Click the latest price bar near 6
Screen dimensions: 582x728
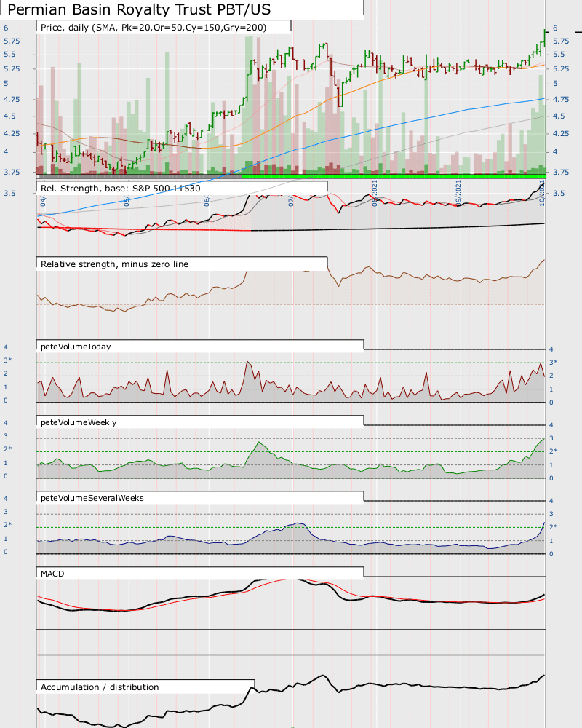[544, 38]
